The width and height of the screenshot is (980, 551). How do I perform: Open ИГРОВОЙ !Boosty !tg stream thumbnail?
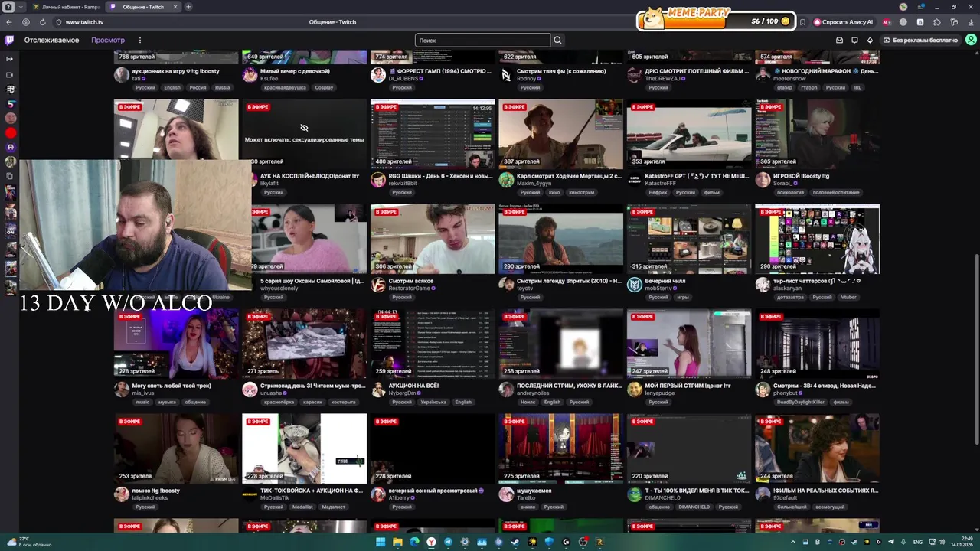click(x=817, y=133)
